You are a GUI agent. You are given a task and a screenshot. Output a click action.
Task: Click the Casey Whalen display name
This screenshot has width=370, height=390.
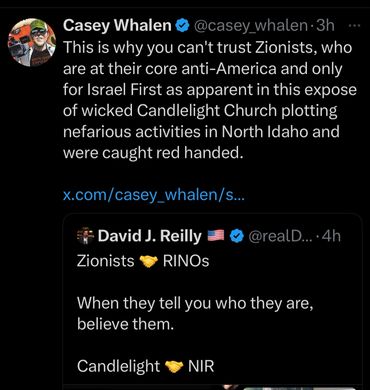click(x=117, y=25)
